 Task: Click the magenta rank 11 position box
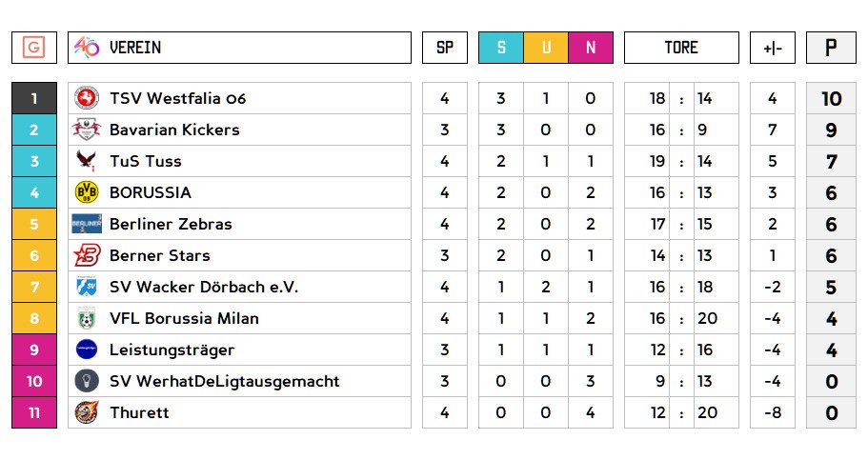(x=34, y=412)
